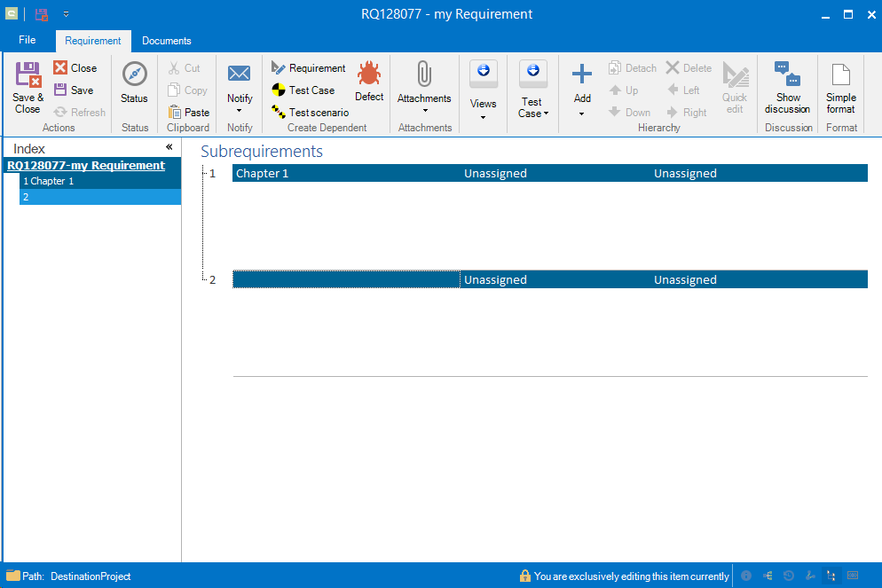
Task: Create a dependent Defect with bug icon
Action: coord(369,74)
